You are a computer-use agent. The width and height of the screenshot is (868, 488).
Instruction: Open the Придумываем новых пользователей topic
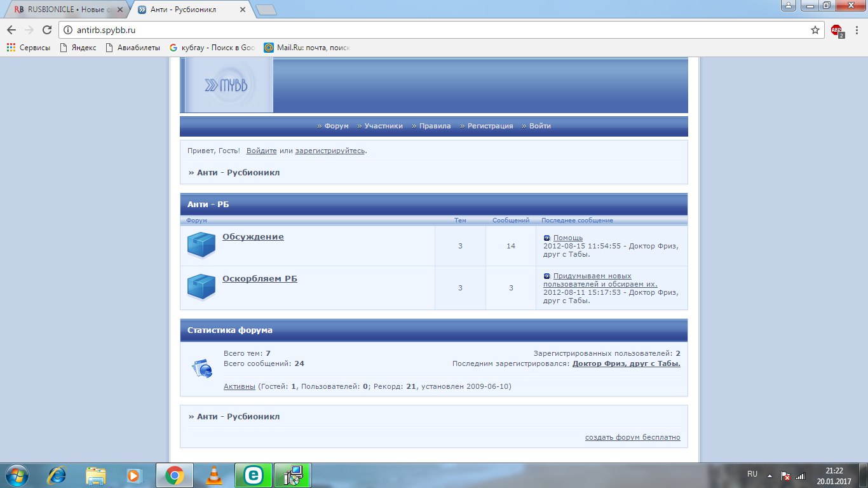(600, 280)
